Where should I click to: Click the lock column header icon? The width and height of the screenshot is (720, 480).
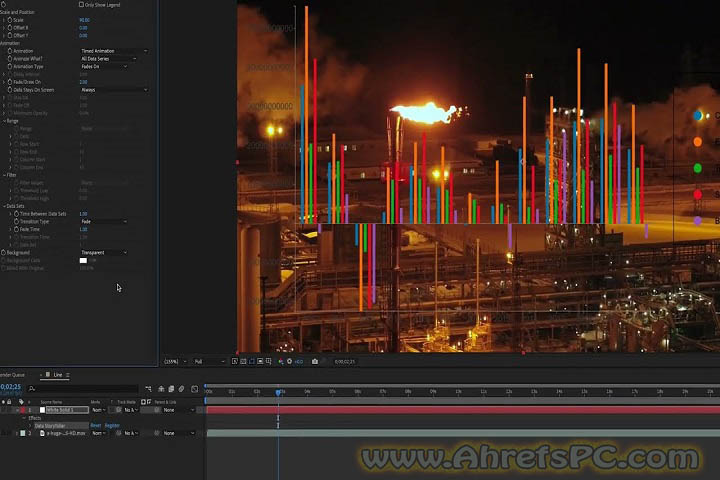click(x=9, y=402)
